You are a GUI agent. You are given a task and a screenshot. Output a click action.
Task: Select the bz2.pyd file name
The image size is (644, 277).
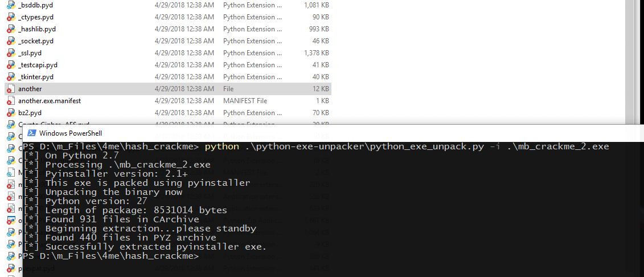[x=30, y=113]
